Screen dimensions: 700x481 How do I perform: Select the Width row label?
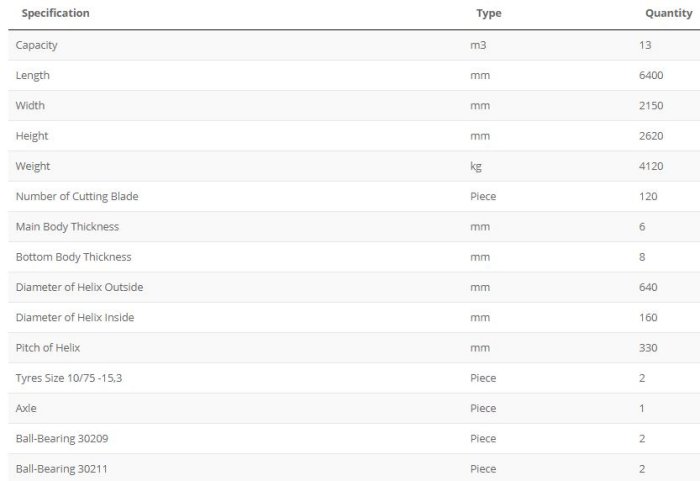(x=30, y=105)
